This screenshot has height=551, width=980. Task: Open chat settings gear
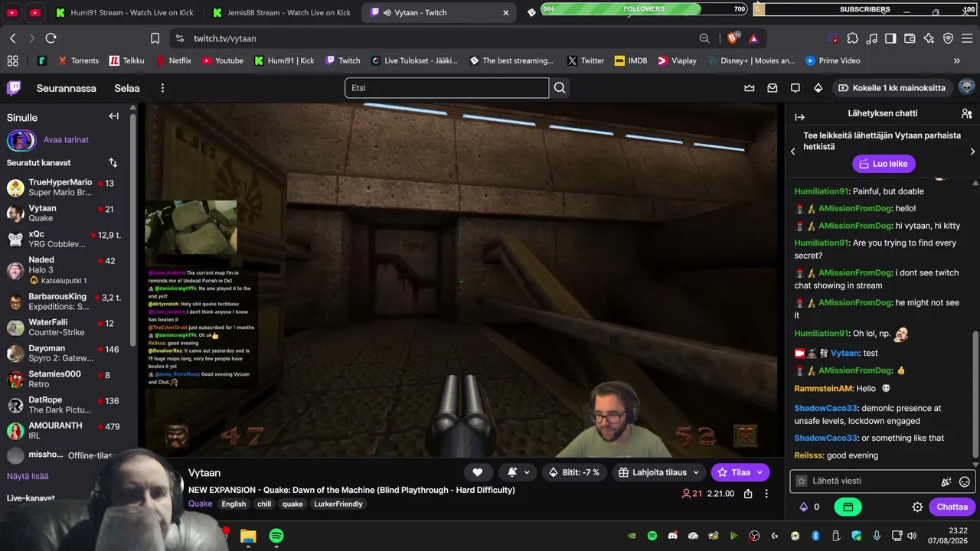pyautogui.click(x=917, y=507)
